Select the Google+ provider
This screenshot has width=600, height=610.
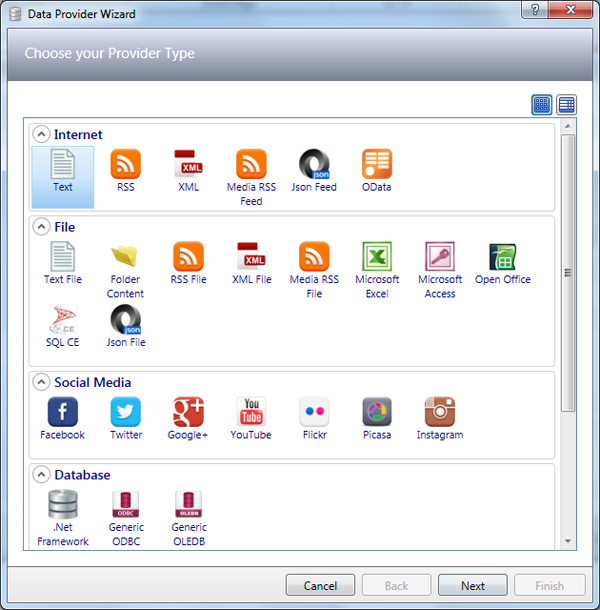tap(188, 419)
